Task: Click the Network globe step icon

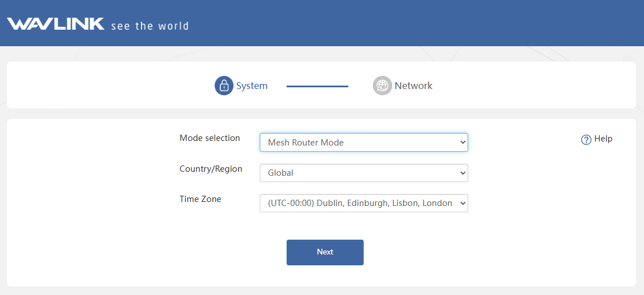Action: click(x=383, y=86)
